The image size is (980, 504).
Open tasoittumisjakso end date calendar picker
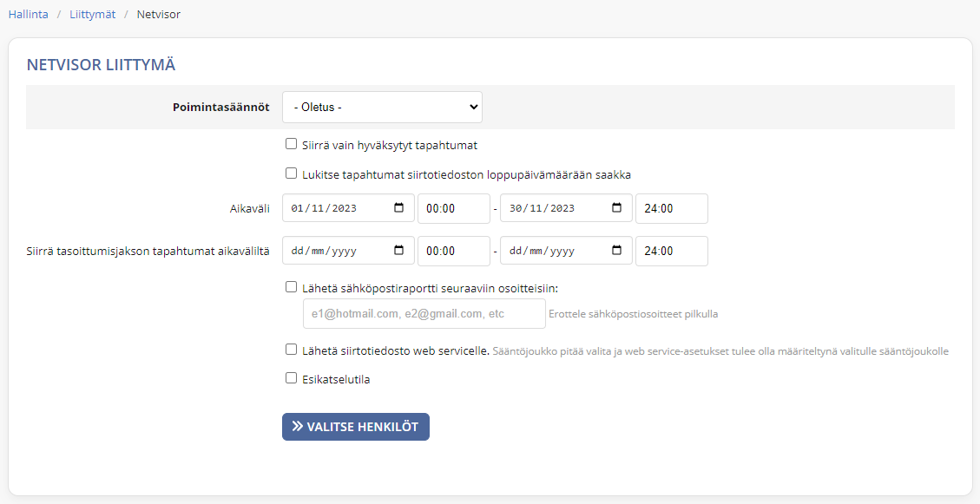[x=617, y=251]
